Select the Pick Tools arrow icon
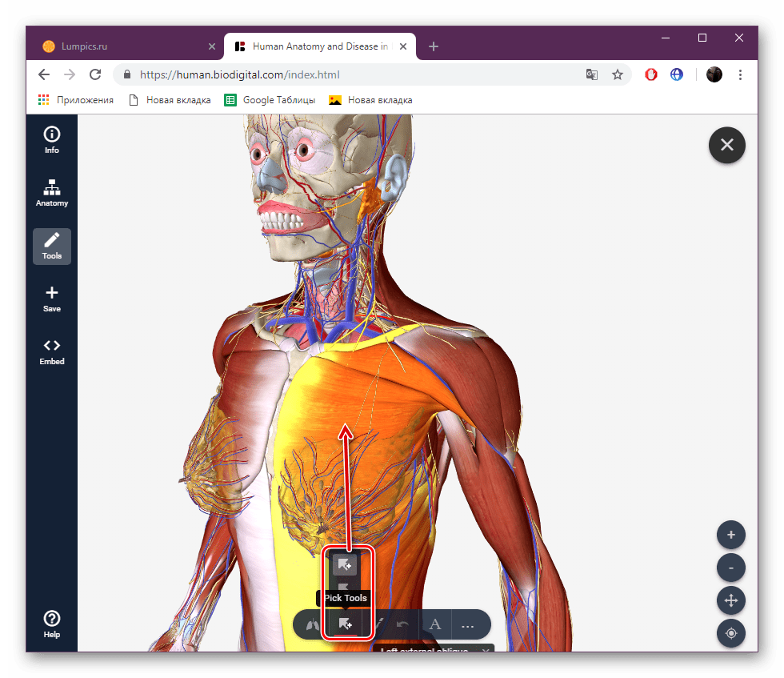This screenshot has width=784, height=678. [x=346, y=624]
